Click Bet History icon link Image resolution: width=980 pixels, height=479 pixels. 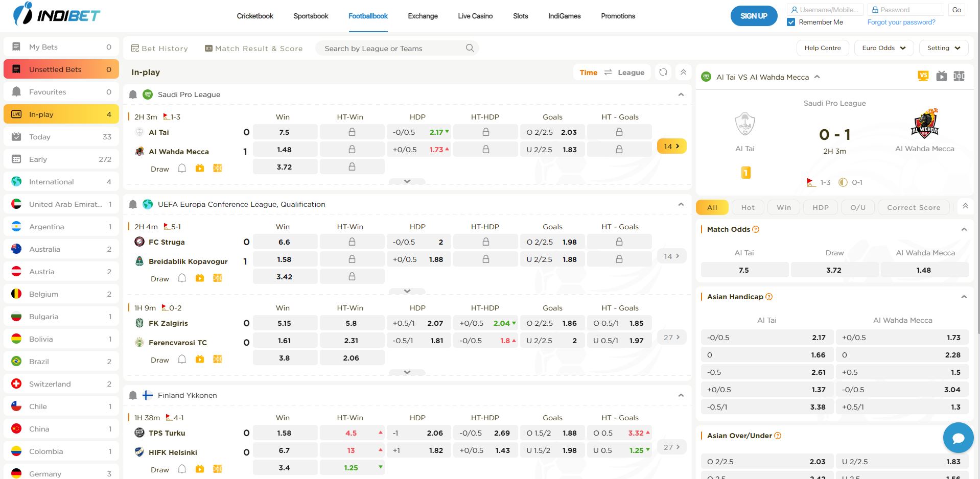(x=159, y=49)
